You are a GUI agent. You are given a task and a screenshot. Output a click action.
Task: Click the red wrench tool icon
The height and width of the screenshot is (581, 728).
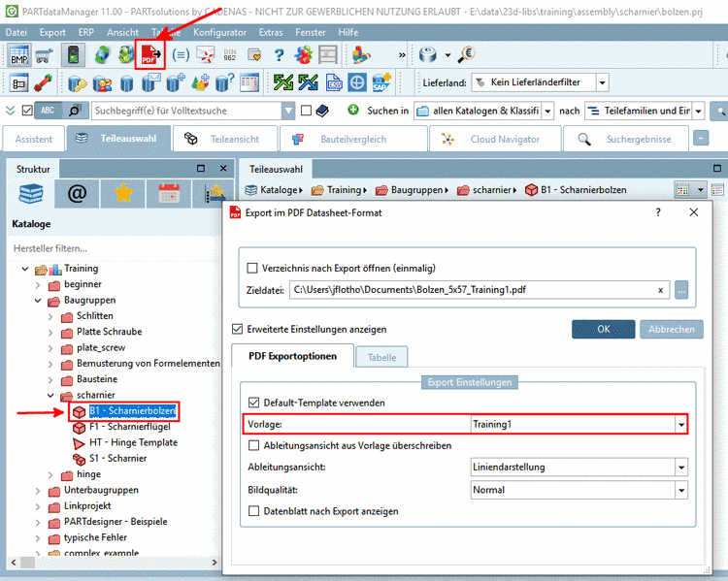coord(43,83)
